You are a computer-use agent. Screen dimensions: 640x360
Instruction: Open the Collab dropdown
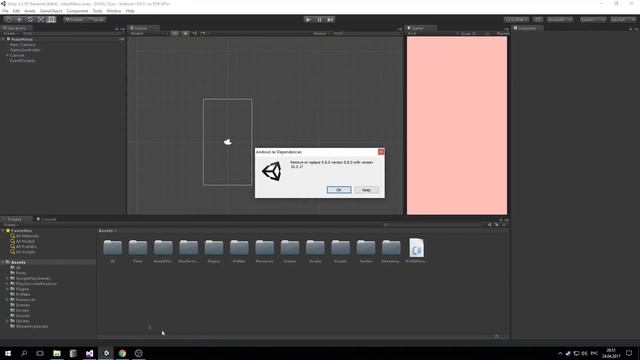tap(516, 20)
